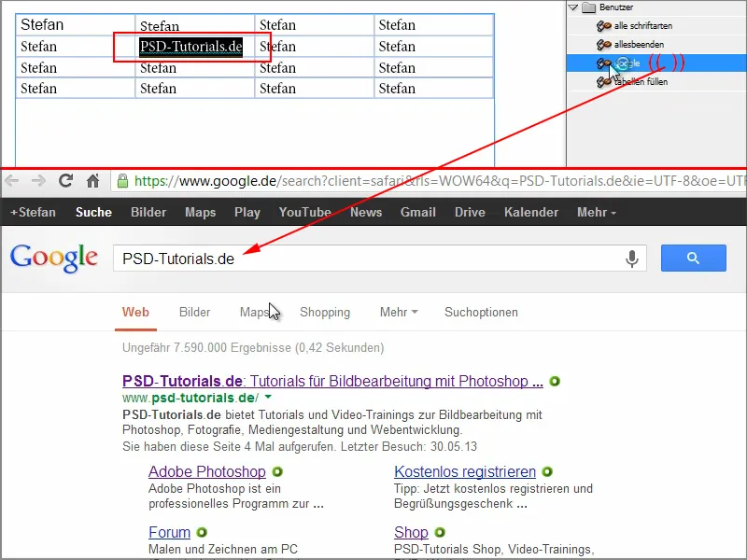This screenshot has width=747, height=560.
Task: Open the Adobe Photoshop sitelink
Action: (x=207, y=471)
